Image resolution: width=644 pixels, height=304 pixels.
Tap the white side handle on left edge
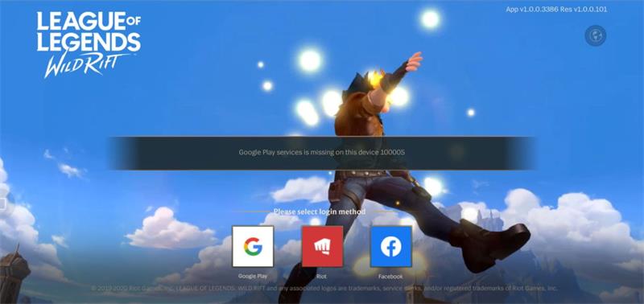point(2,204)
